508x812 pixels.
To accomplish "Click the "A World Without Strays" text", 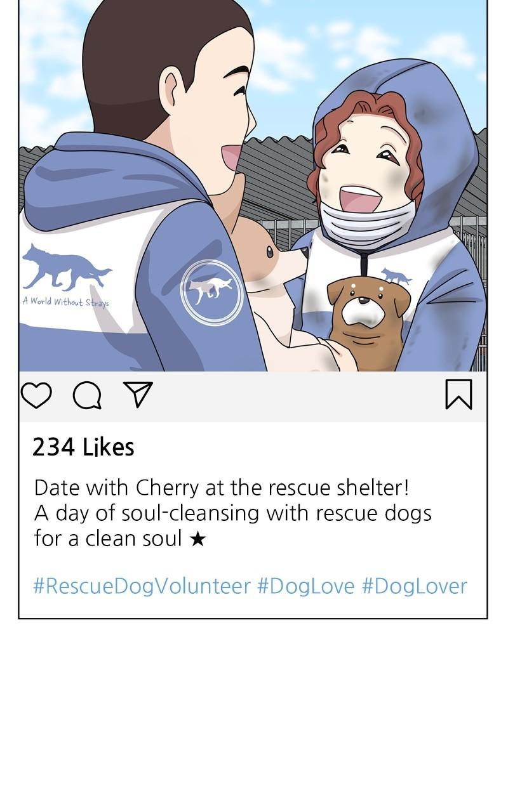I will pyautogui.click(x=65, y=302).
